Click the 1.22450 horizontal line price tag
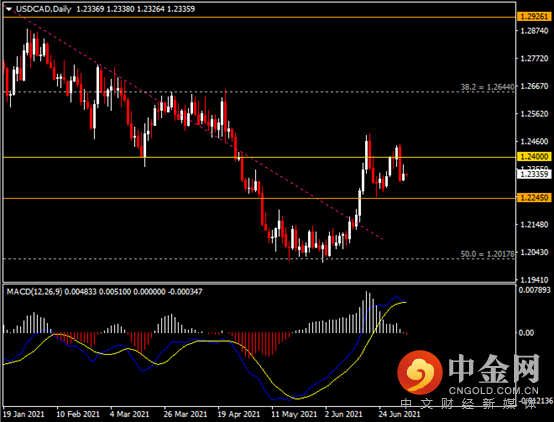Viewport: 554px width, 422px height. coord(534,198)
